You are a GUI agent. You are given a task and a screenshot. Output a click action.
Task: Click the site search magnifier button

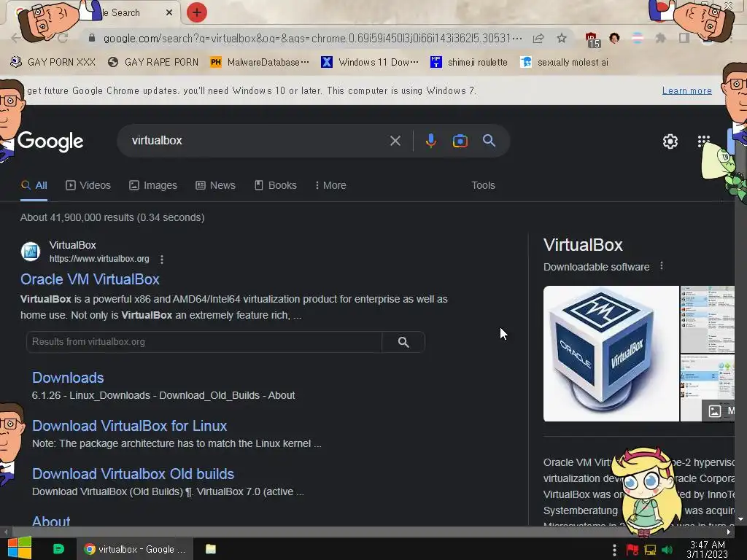[403, 342]
